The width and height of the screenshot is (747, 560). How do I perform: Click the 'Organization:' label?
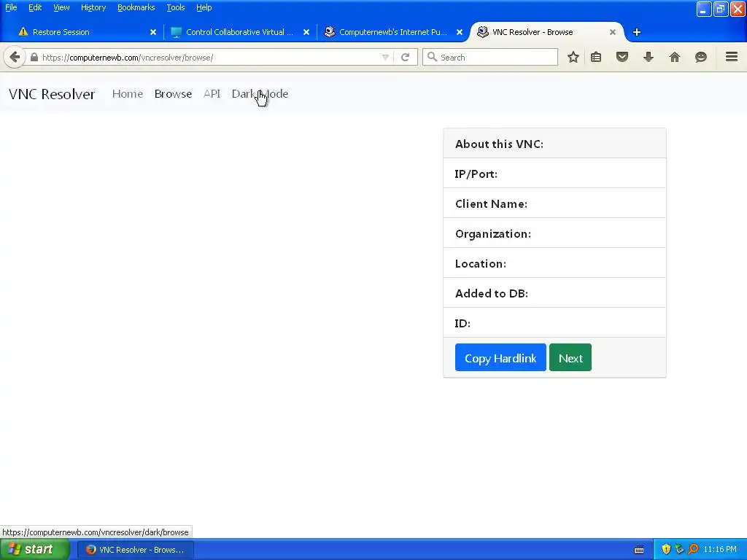tap(493, 234)
